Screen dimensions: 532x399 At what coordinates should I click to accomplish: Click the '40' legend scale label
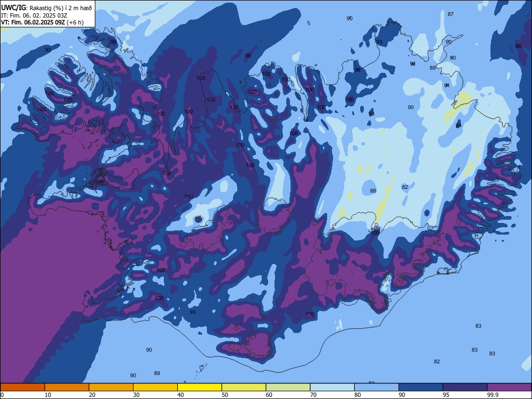pyautogui.click(x=180, y=395)
